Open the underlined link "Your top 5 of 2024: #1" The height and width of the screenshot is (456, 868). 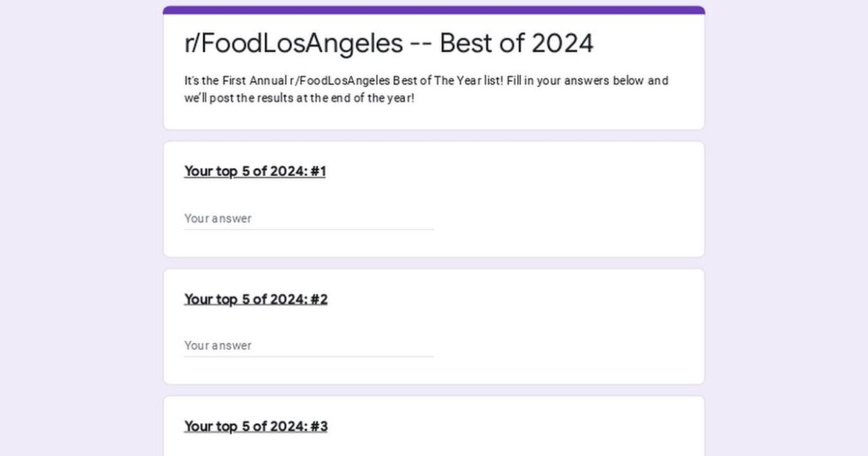(254, 171)
